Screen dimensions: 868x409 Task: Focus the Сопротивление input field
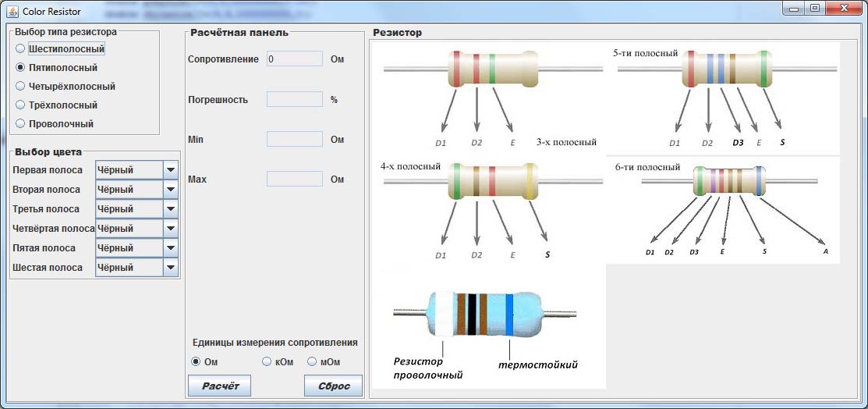click(295, 59)
